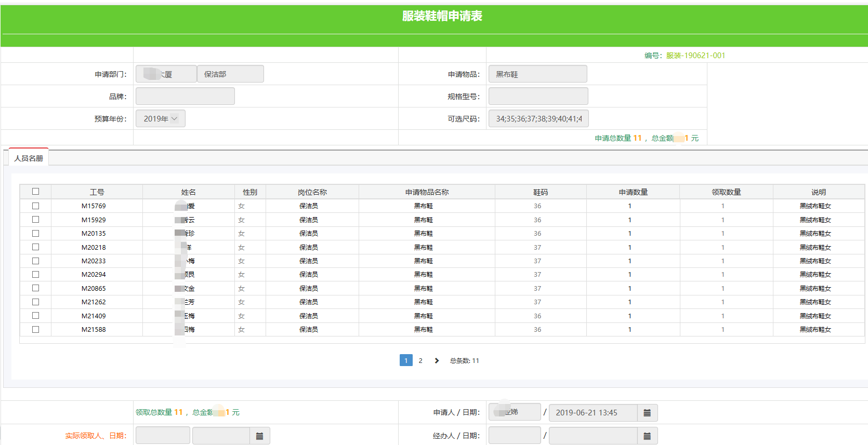Viewport: 868px width, 445px height.
Task: Open calendar picker for handler date
Action: tap(647, 436)
